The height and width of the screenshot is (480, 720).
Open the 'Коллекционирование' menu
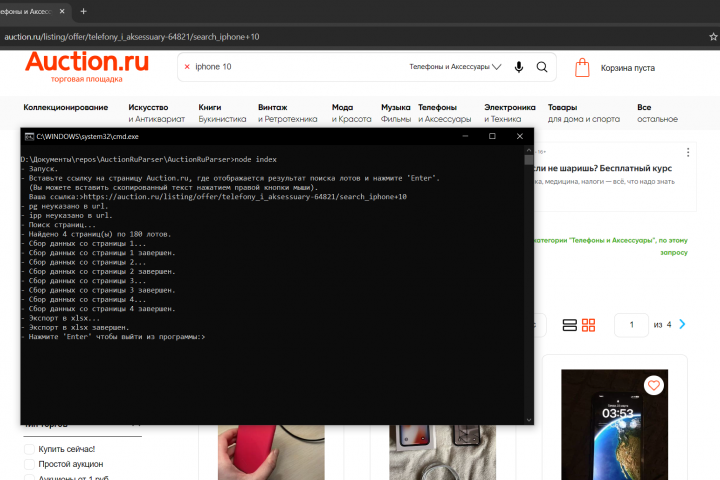tap(66, 107)
